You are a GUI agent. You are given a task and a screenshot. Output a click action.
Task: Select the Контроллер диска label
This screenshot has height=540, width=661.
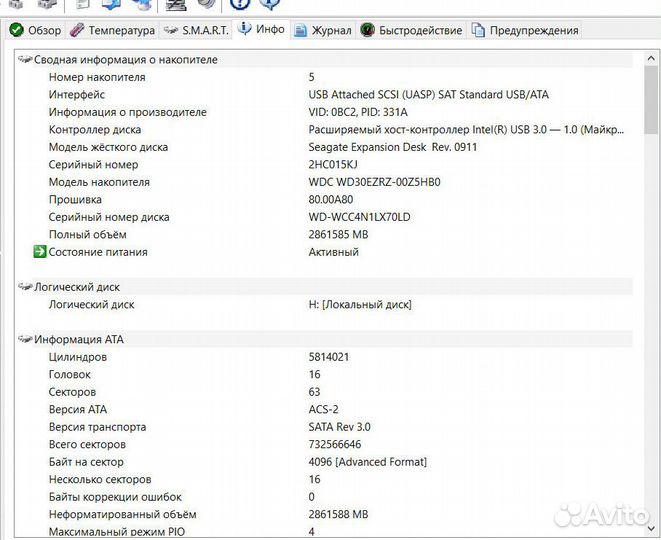click(95, 130)
